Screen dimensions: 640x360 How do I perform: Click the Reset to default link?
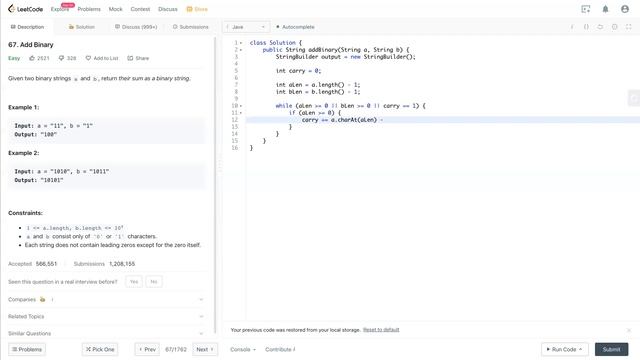coord(381,330)
